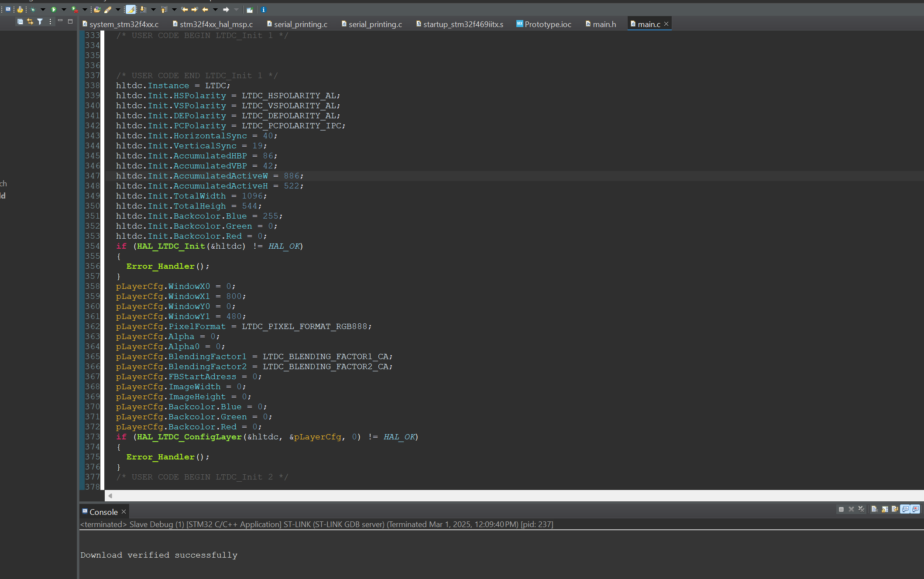Viewport: 924px width, 579px height.
Task: Click the Debug bug icon
Action: point(33,10)
